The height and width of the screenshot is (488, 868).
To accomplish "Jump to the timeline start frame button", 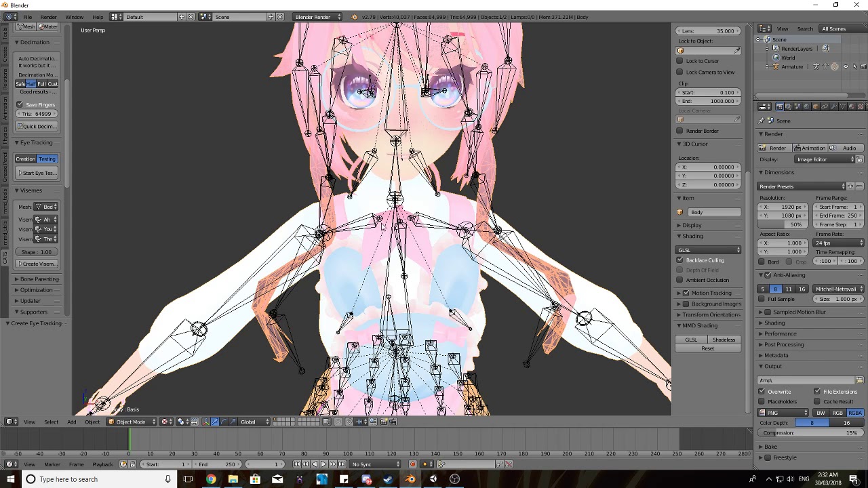I will 296,464.
